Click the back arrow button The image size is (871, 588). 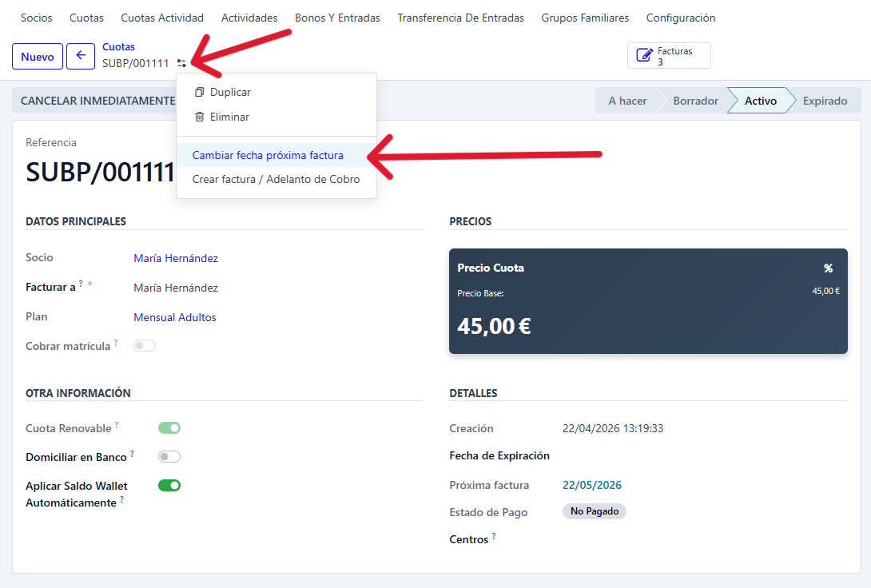point(81,57)
